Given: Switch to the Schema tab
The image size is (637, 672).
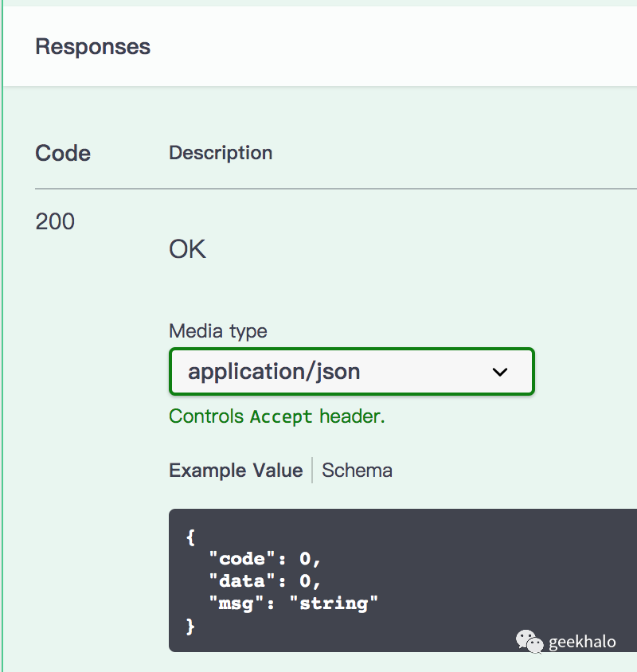Looking at the screenshot, I should click(357, 471).
